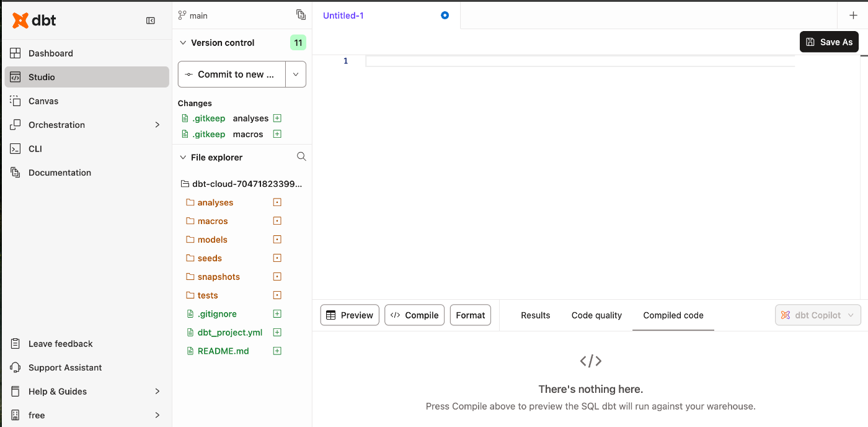The image size is (868, 427).
Task: Open the dbt Copilot dropdown
Action: tap(818, 315)
